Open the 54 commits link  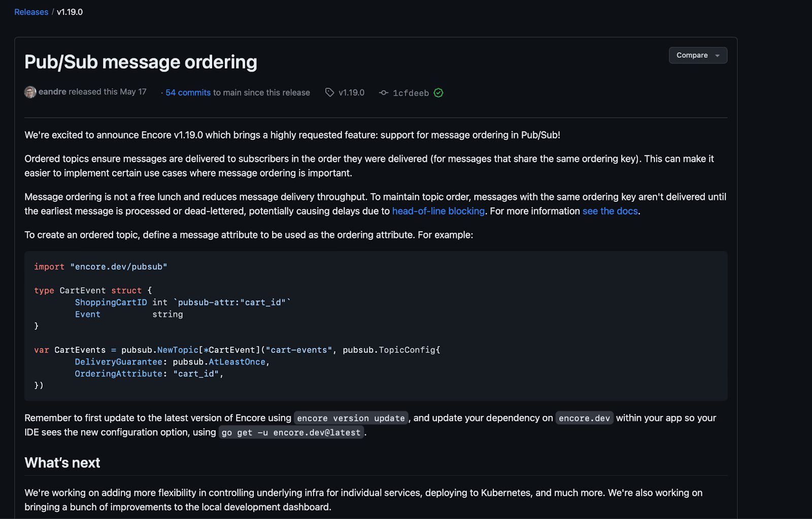188,92
